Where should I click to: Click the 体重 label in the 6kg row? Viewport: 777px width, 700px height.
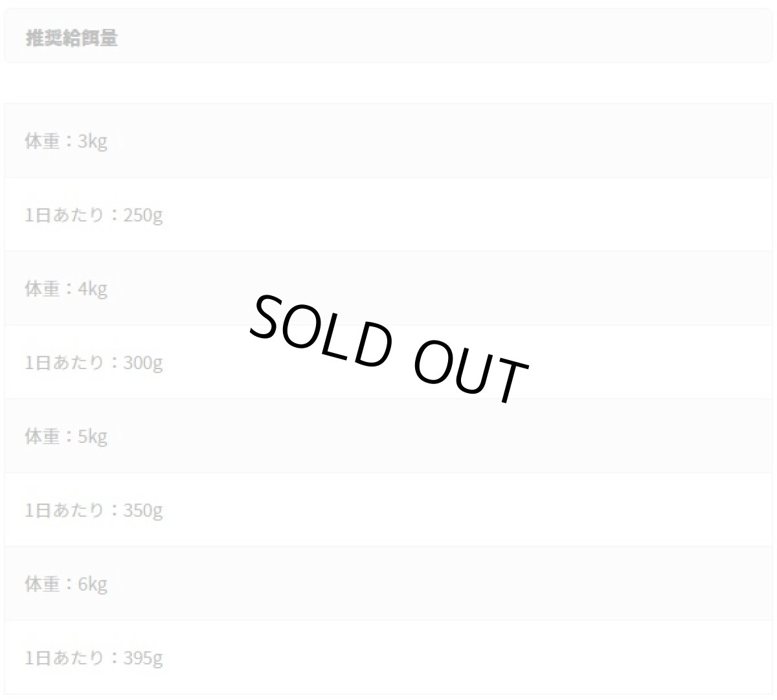43,584
